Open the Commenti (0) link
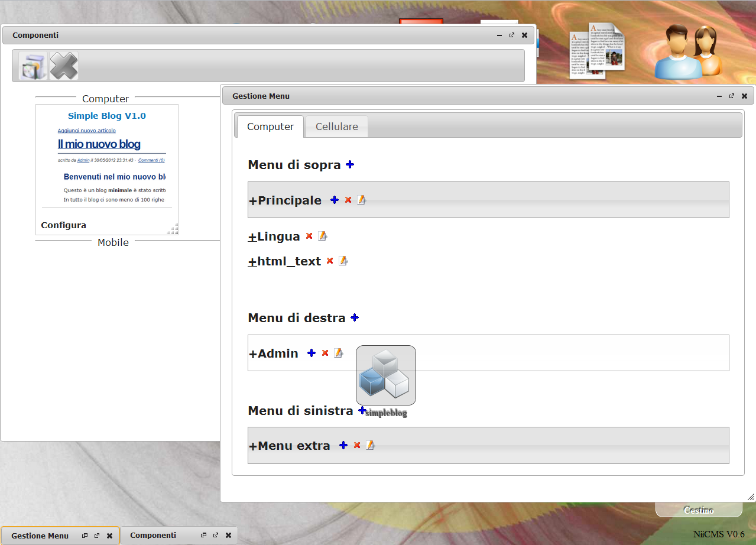Viewport: 756px width, 545px height. [x=151, y=160]
